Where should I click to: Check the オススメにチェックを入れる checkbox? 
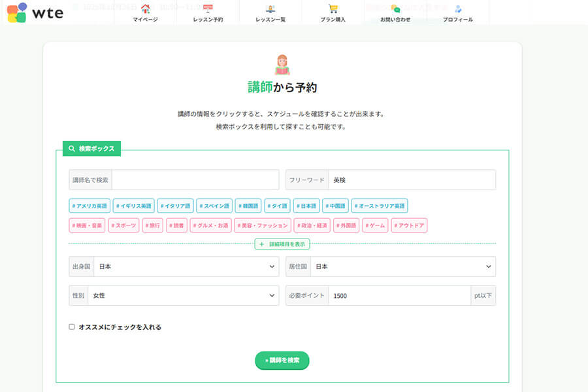(70, 326)
